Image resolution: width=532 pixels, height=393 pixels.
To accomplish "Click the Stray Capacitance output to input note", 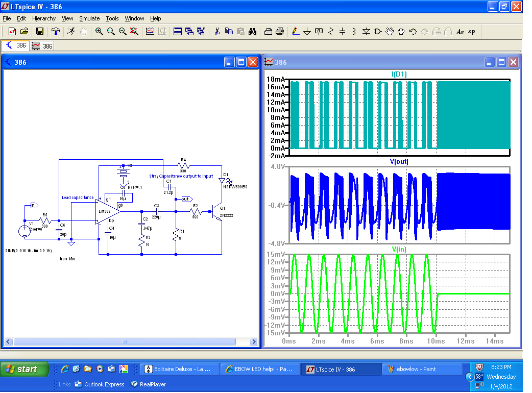I will click(x=181, y=176).
